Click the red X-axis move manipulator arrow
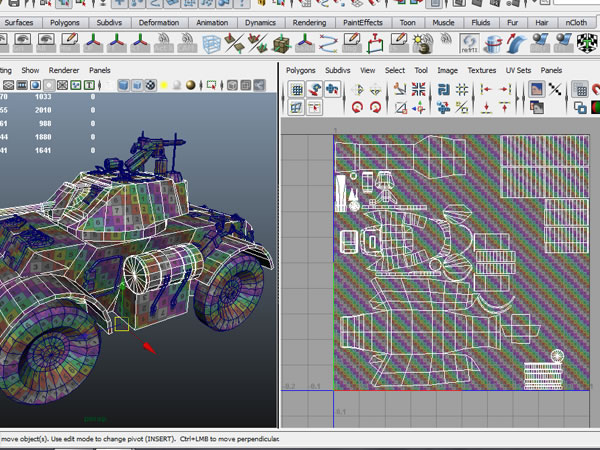Image resolution: width=600 pixels, height=450 pixels. tap(149, 347)
